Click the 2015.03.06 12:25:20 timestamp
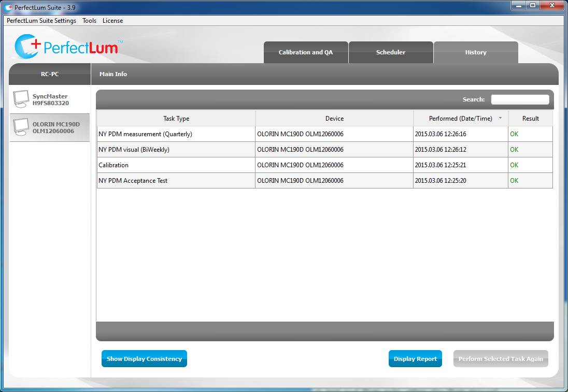This screenshot has height=392, width=568. pyautogui.click(x=441, y=181)
